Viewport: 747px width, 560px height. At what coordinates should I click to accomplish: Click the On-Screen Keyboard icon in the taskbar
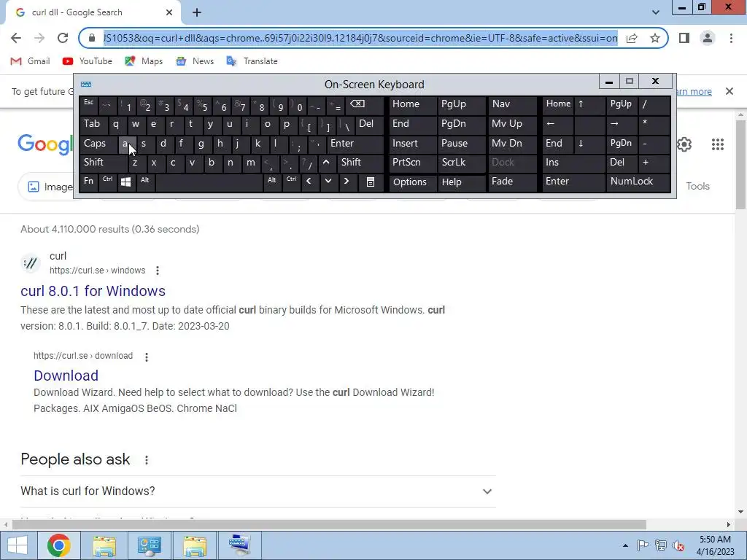(x=239, y=545)
